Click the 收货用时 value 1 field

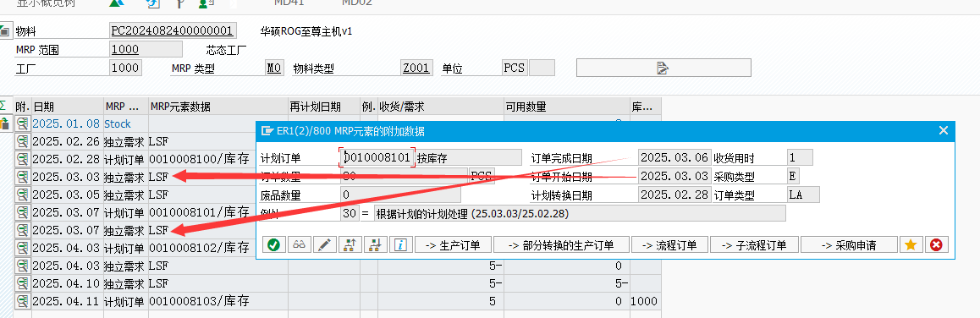(x=800, y=157)
